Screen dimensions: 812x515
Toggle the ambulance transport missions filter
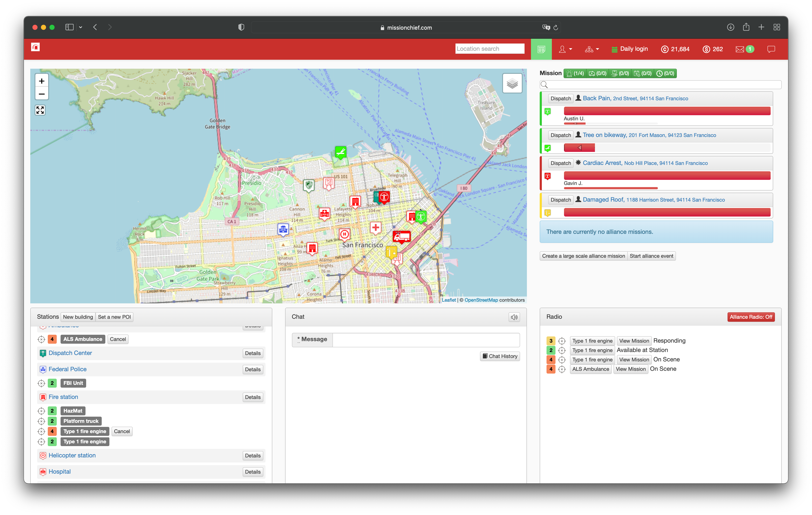[x=597, y=73]
